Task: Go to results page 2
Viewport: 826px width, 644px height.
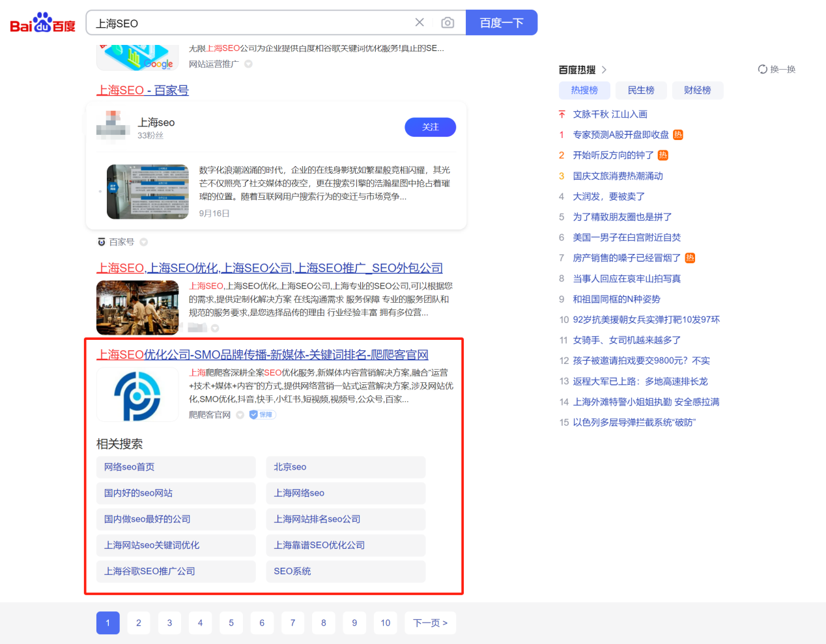Action: [139, 623]
